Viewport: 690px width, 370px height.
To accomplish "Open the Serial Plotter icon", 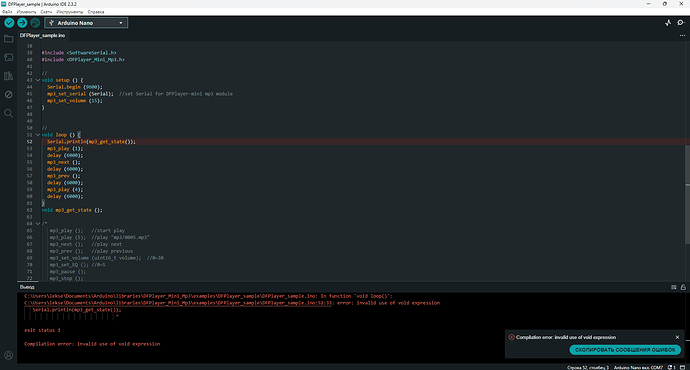I will (x=668, y=23).
